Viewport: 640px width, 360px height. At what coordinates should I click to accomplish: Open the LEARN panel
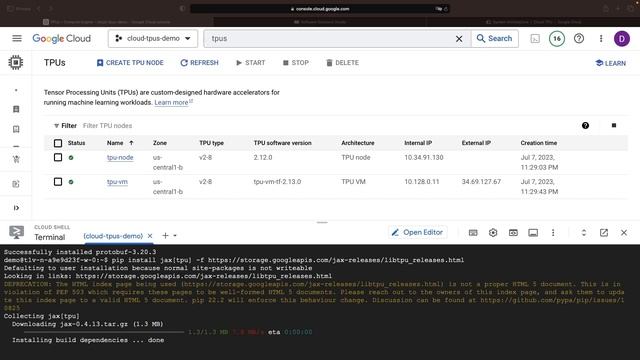[x=610, y=63]
